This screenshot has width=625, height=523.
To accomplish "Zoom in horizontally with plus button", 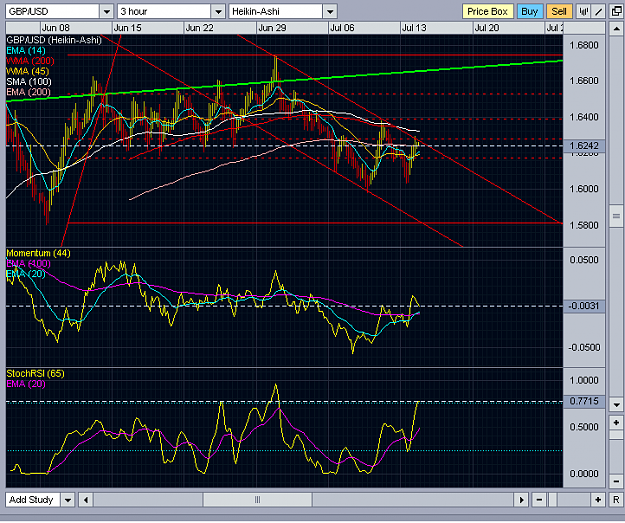I will click(x=597, y=500).
